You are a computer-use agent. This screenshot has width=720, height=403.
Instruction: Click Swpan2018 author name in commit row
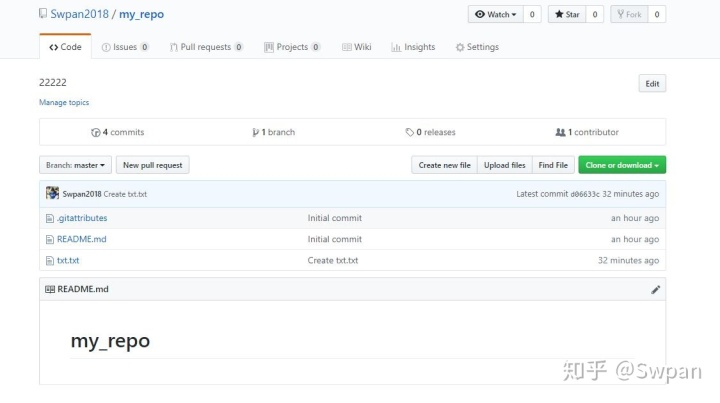[82, 194]
